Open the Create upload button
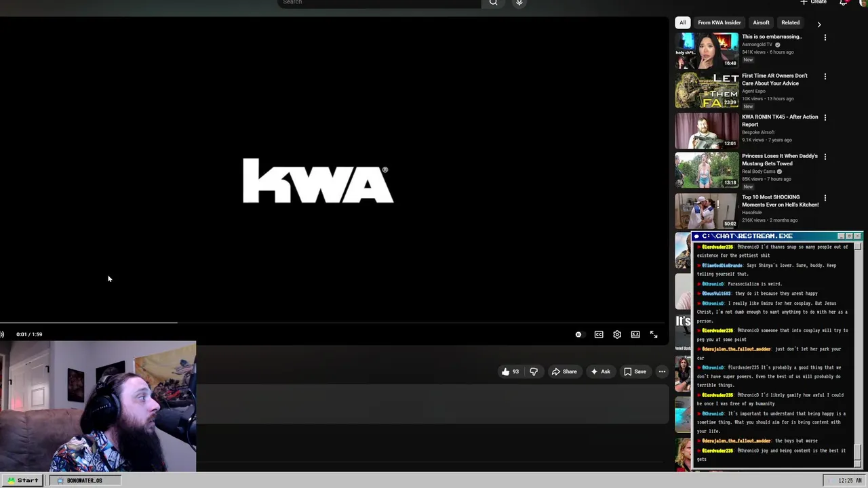Screen dimensions: 868x488 (x=814, y=2)
